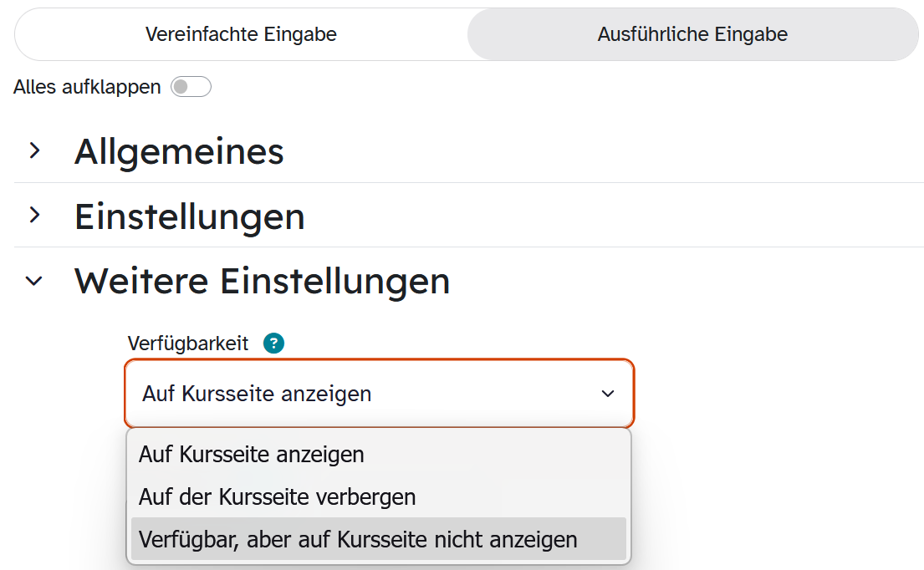Click the Einstellungen heading text

[189, 217]
